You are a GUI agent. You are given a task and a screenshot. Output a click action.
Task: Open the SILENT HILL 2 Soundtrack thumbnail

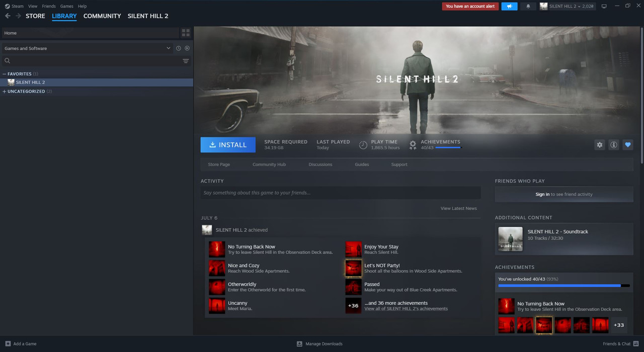click(x=511, y=239)
